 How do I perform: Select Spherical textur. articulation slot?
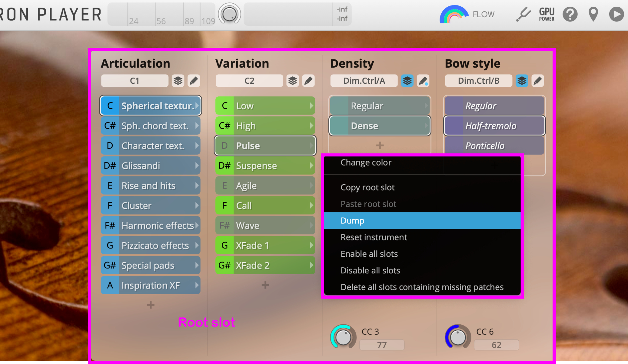(150, 106)
